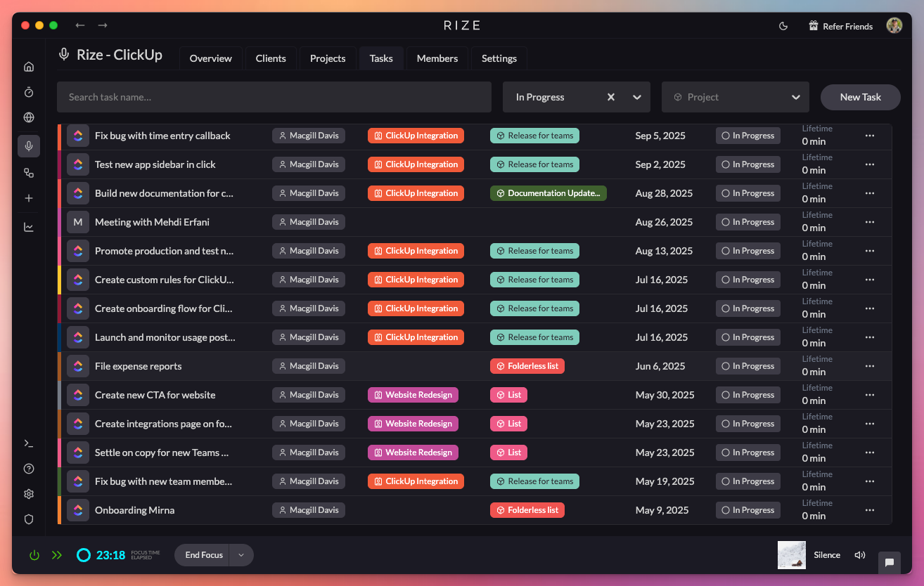Click the focus timer 23:18 display
This screenshot has height=586, width=924.
point(110,555)
